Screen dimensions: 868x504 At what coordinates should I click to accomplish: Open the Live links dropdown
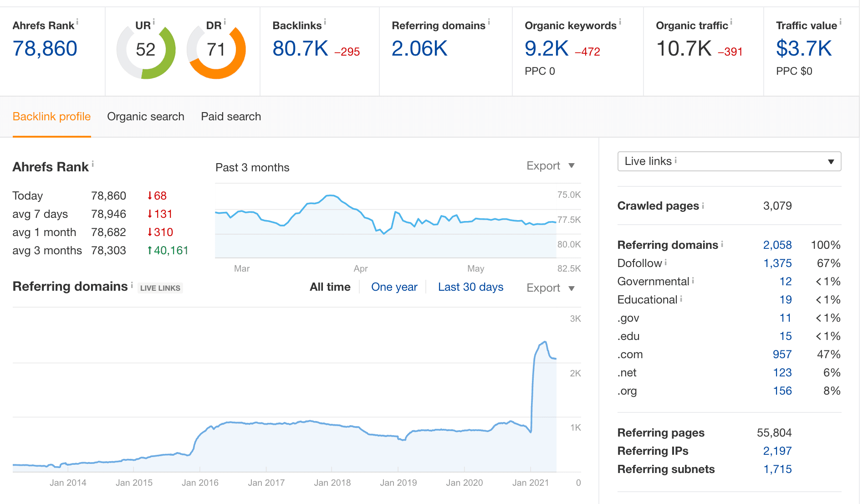tap(729, 161)
